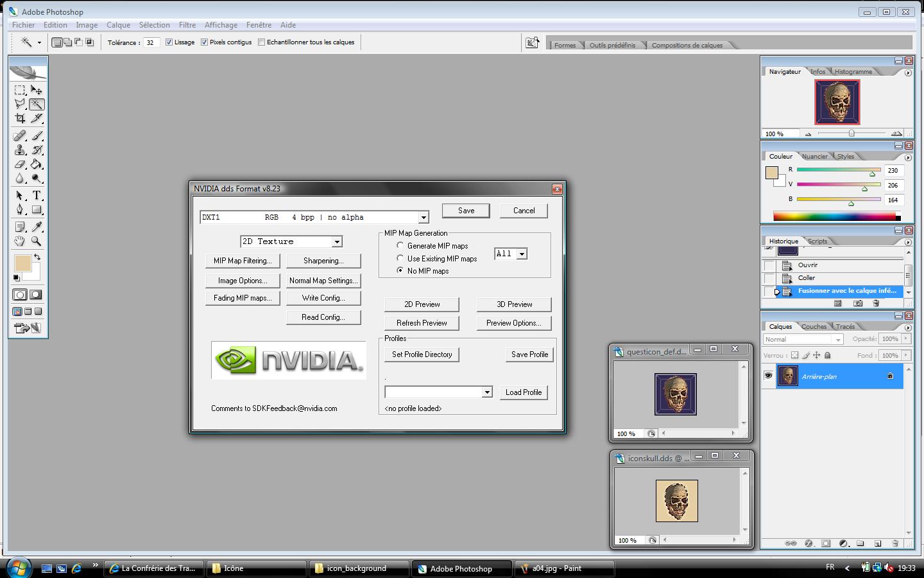The width and height of the screenshot is (924, 578).
Task: Toggle the Lissage checkbox
Action: click(169, 42)
